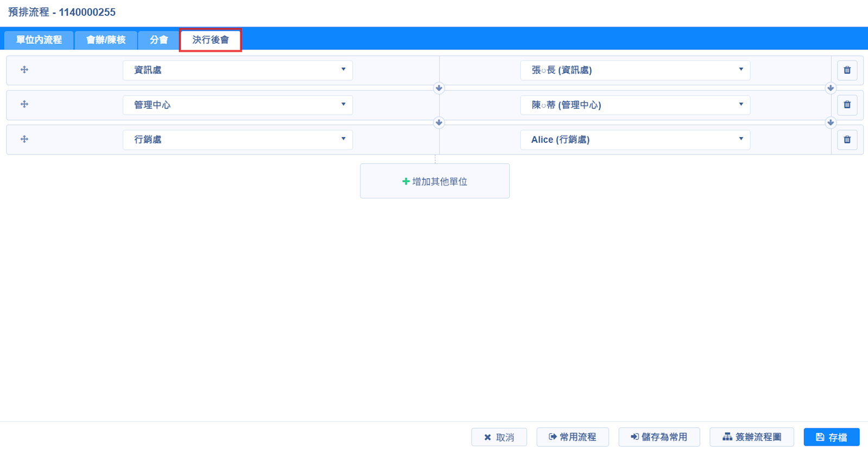Viewport: 868px width, 449px height.
Task: Select the 分會 tab
Action: point(159,40)
